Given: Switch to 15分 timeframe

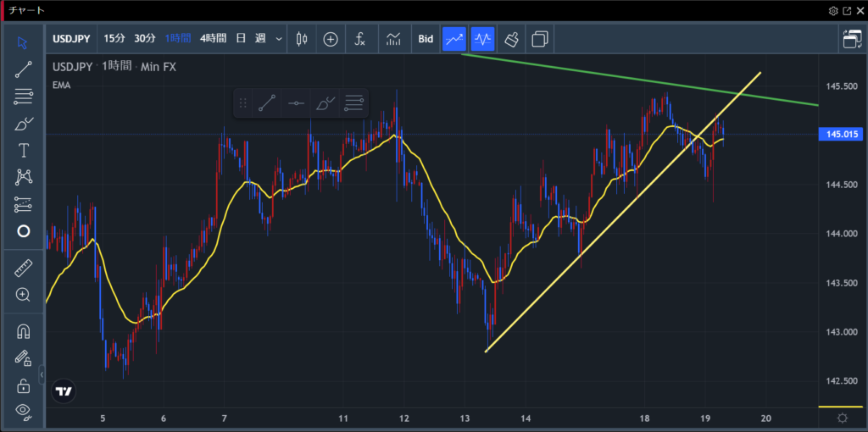Looking at the screenshot, I should (114, 39).
